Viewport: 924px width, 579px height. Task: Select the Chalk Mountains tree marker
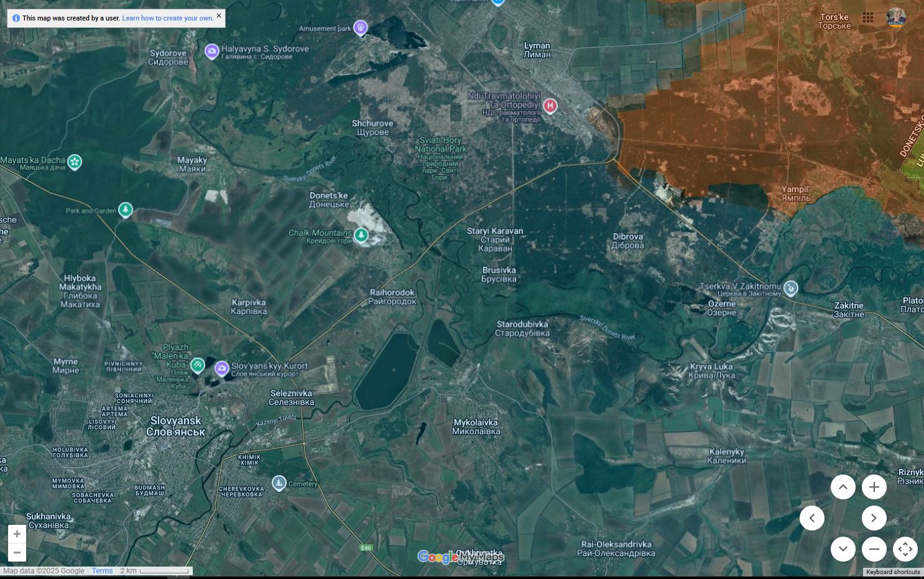[361, 235]
